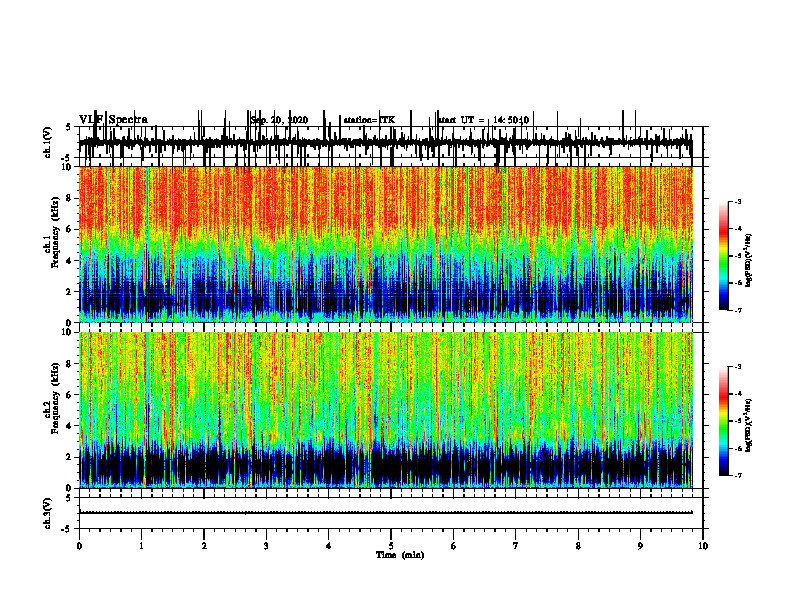Click the "VLF Spectra" plot title
792x612 pixels.
(113, 120)
